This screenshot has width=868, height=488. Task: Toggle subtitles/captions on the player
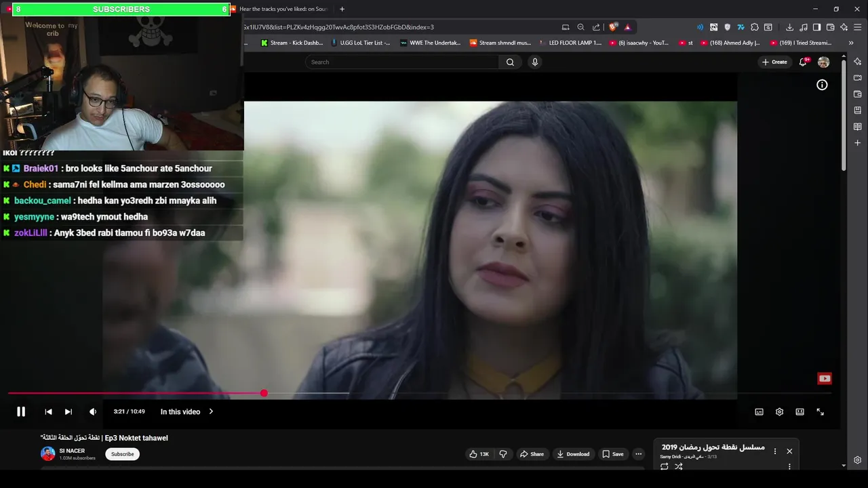[x=759, y=411]
